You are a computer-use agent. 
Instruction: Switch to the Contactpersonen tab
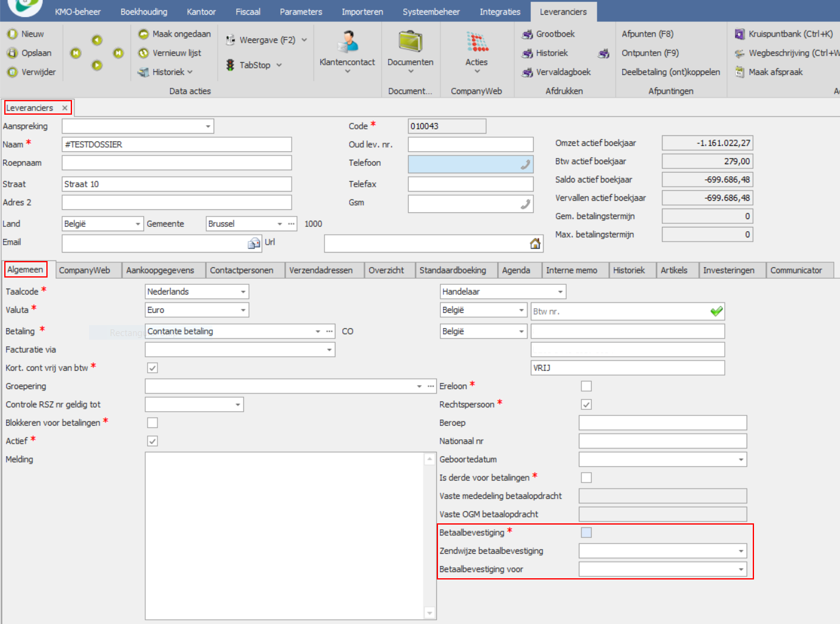242,270
